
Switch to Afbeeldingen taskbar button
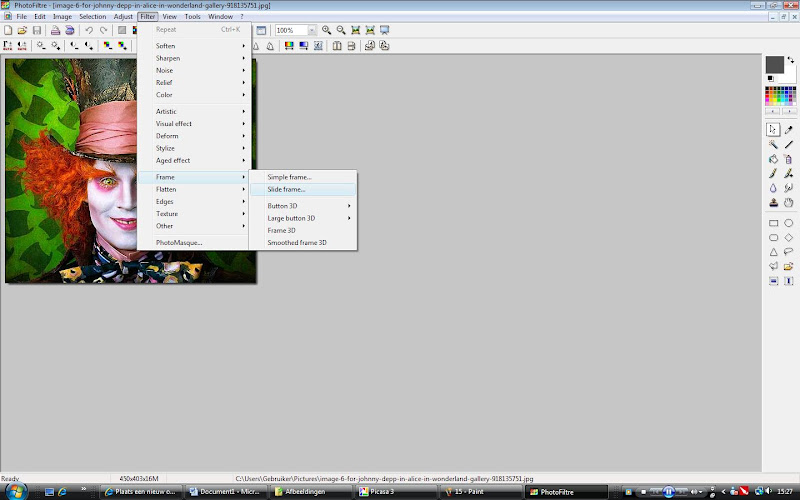click(x=310, y=492)
